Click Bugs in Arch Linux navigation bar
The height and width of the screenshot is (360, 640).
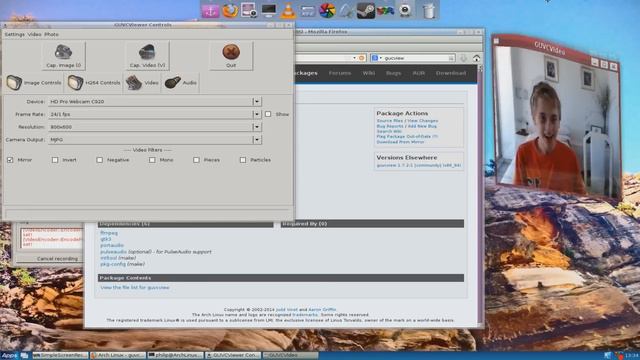coord(393,73)
